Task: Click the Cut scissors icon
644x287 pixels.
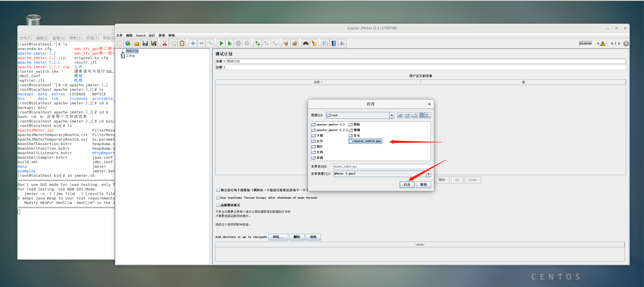Action: point(165,44)
